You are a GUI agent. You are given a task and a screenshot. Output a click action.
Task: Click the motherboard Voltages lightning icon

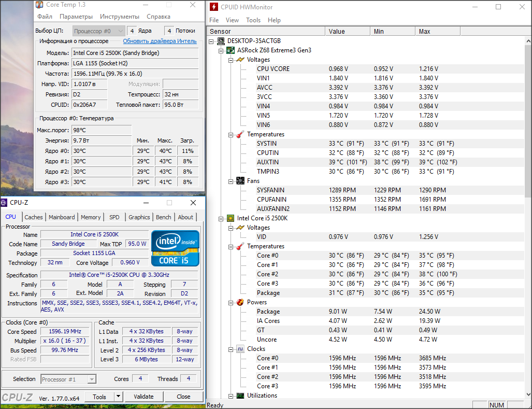tap(240, 60)
